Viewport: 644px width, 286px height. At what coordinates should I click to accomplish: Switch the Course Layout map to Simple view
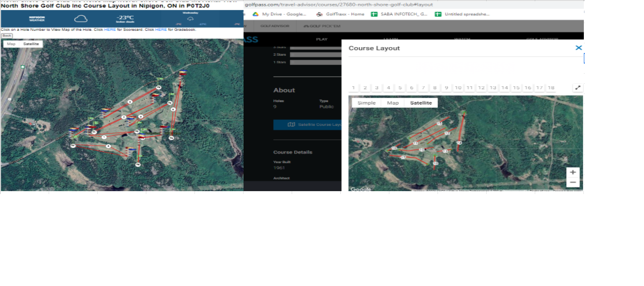366,103
